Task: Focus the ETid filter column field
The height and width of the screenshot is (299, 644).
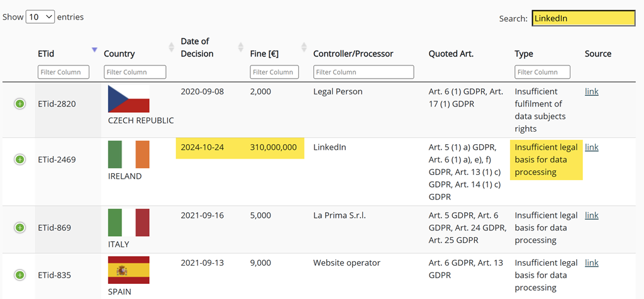Action: coord(64,72)
